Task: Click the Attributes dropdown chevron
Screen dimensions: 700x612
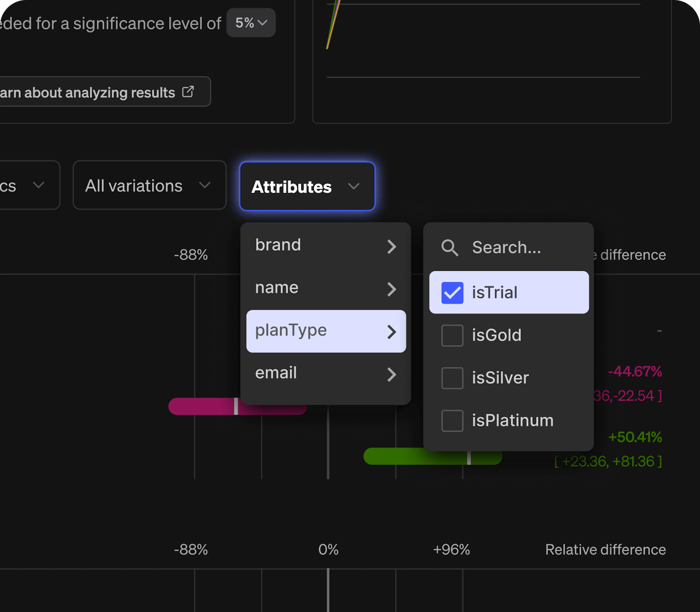Action: tap(354, 186)
